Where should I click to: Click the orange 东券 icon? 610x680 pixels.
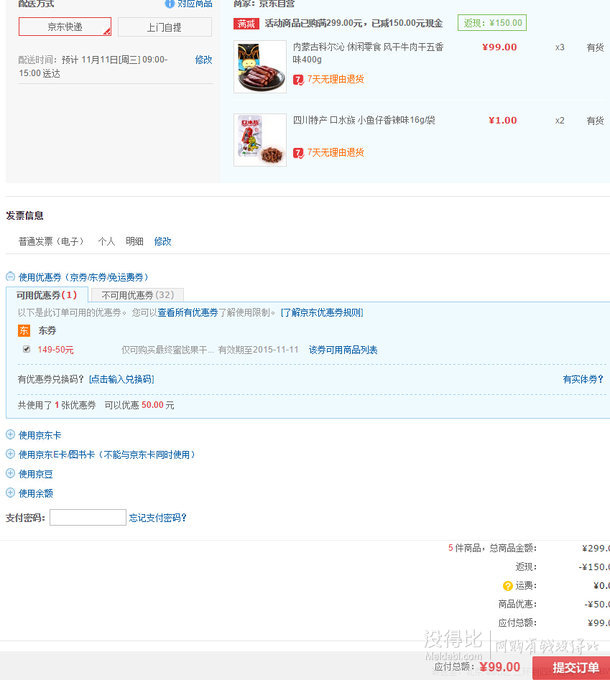pyautogui.click(x=24, y=330)
